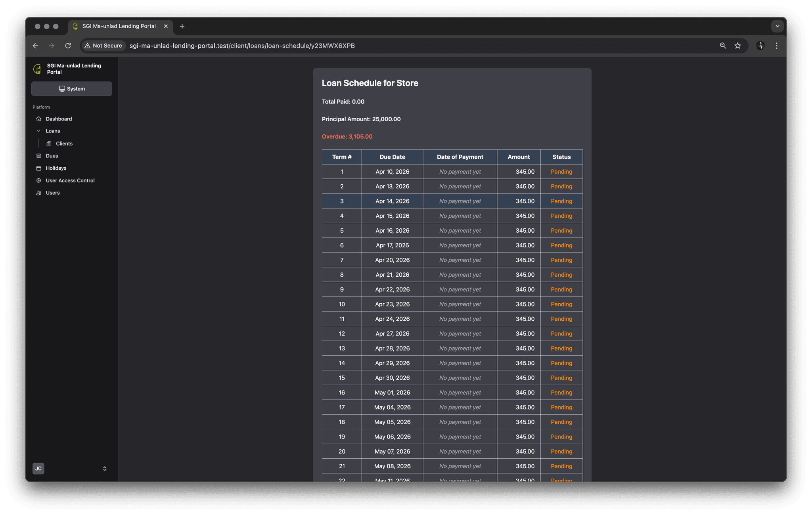This screenshot has width=812, height=515.
Task: Open the browser tab list dropdown
Action: (x=777, y=26)
